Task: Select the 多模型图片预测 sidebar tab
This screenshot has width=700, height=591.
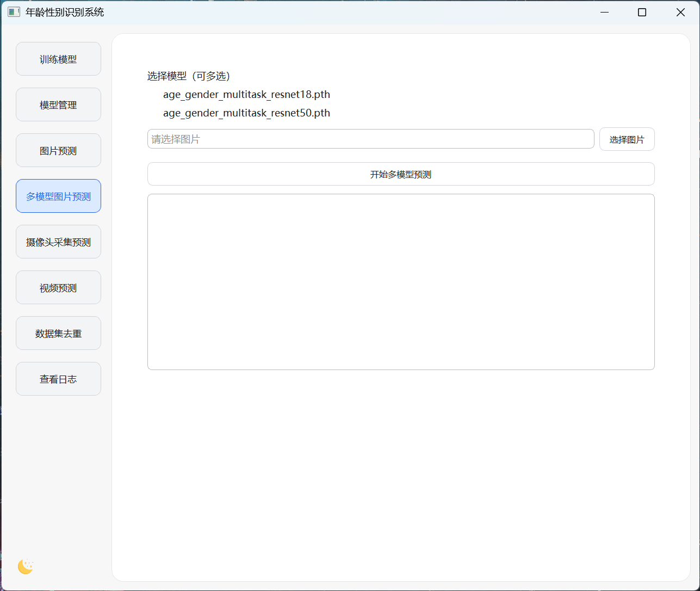Action: point(58,196)
